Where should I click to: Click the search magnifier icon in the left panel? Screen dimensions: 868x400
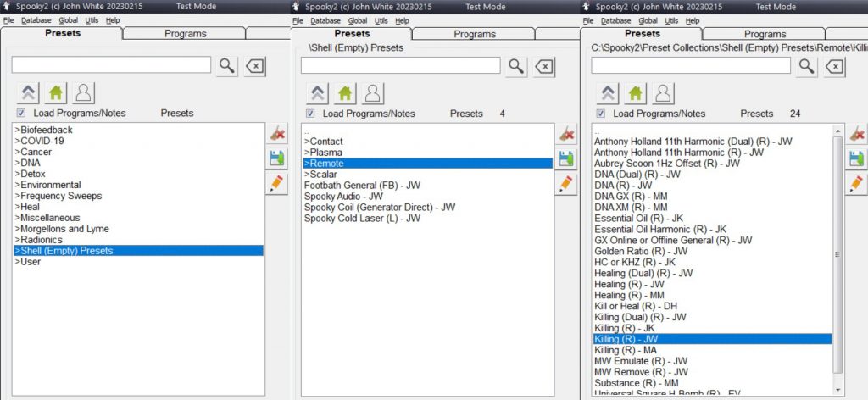(x=226, y=66)
